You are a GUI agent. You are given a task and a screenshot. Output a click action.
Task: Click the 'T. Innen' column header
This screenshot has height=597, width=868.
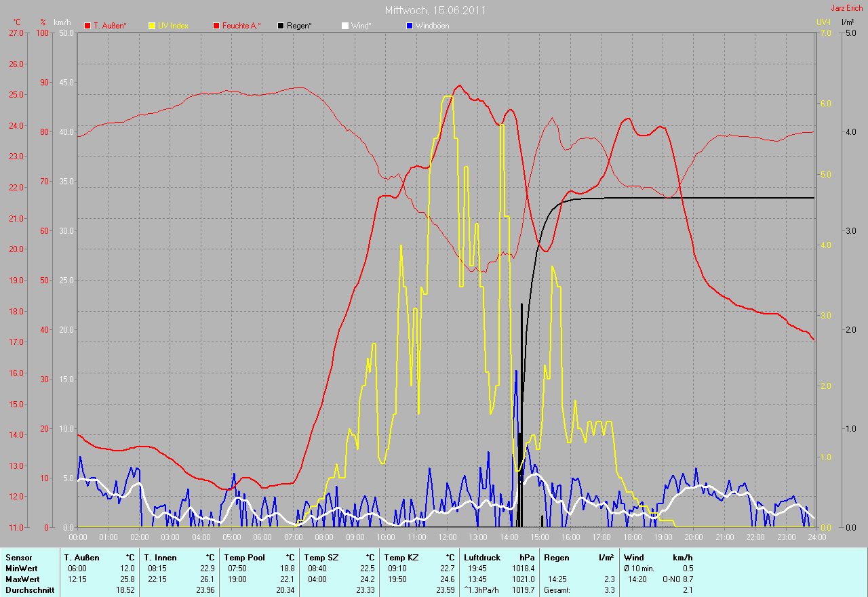click(x=161, y=558)
